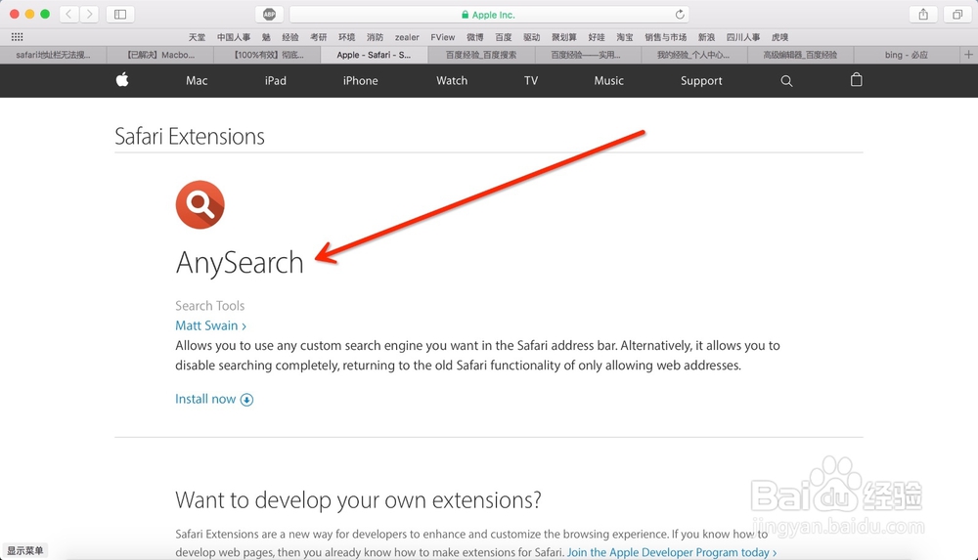
Task: Open the FView bookmark
Action: click(x=443, y=37)
